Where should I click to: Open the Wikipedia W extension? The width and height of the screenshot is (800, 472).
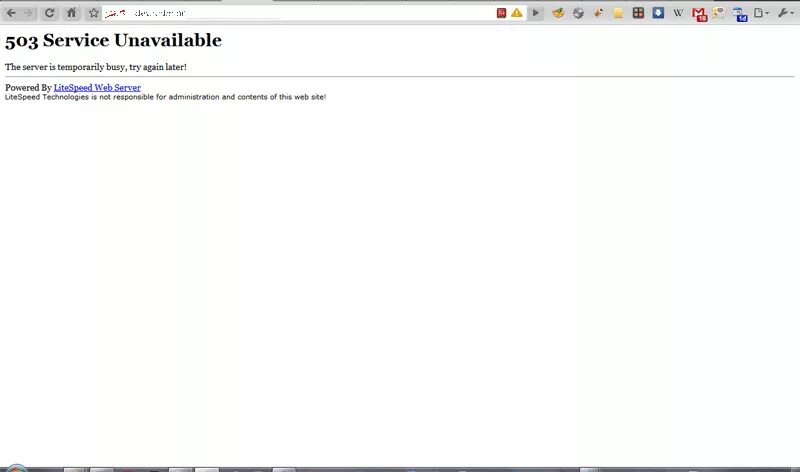click(x=678, y=13)
